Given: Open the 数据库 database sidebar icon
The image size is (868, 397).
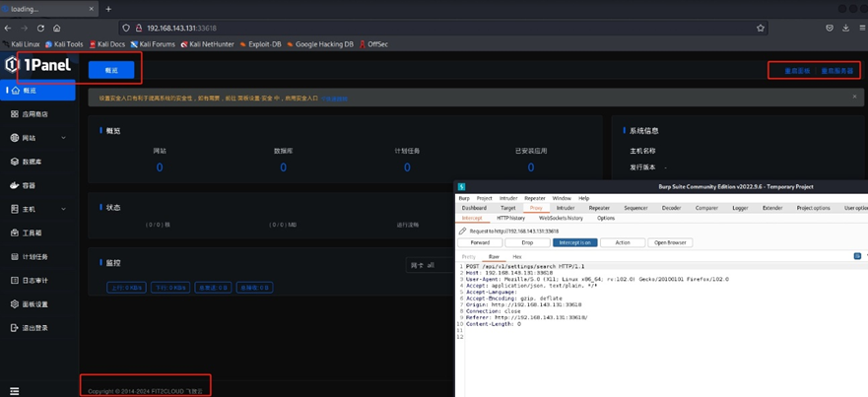Looking at the screenshot, I should click(15, 162).
